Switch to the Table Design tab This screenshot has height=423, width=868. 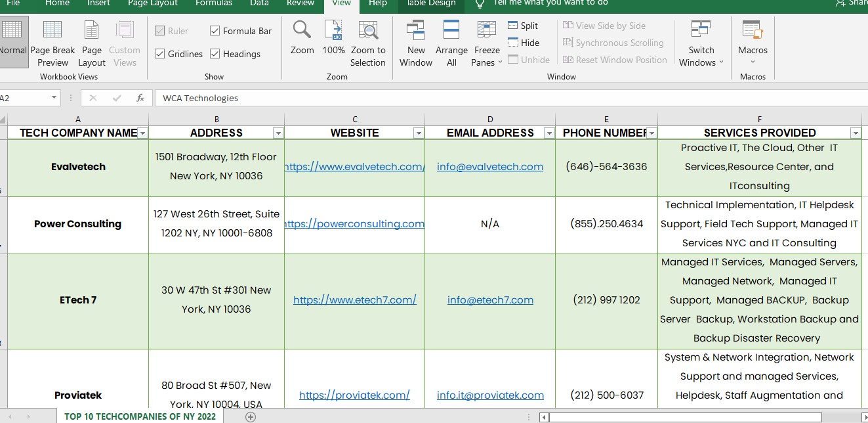pyautogui.click(x=431, y=3)
